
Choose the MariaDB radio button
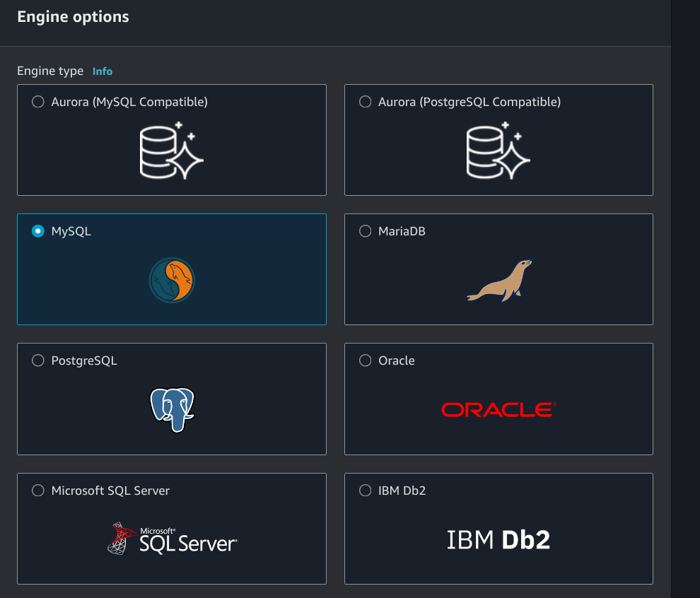click(366, 231)
